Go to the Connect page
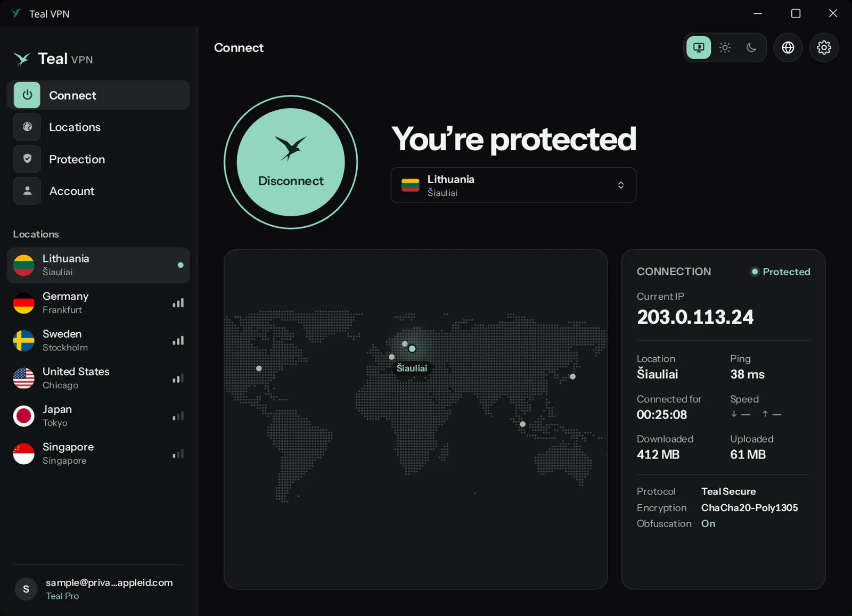 pos(99,95)
